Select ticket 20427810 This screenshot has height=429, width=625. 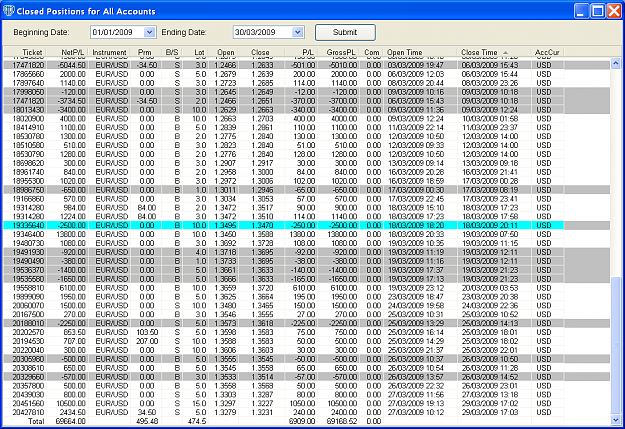pos(28,412)
